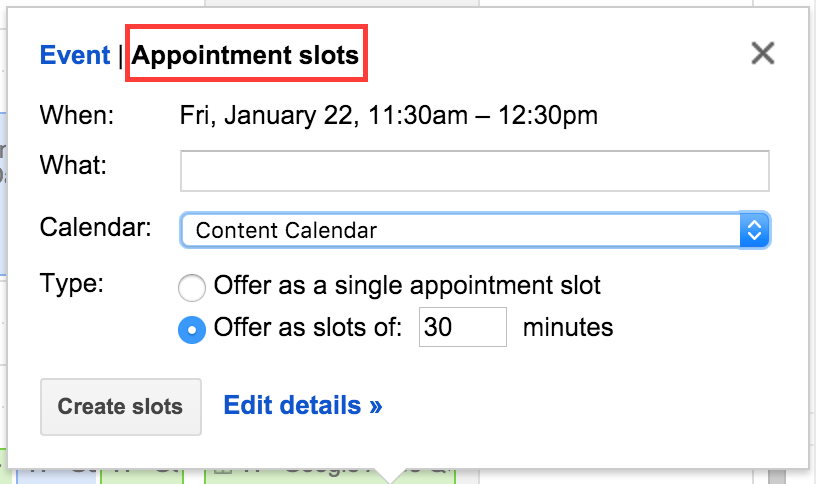The image size is (820, 484).
Task: Select the 'Offer as slots of' radio button
Action: (191, 329)
